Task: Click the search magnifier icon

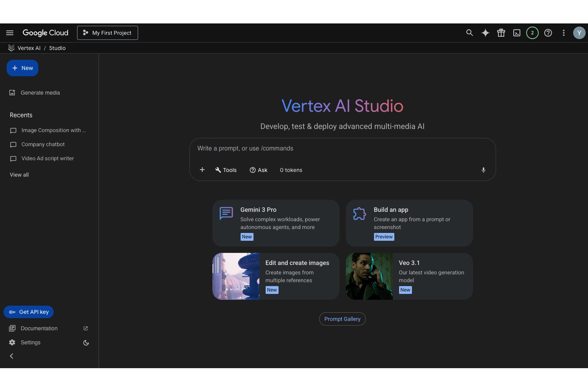Action: 470,33
